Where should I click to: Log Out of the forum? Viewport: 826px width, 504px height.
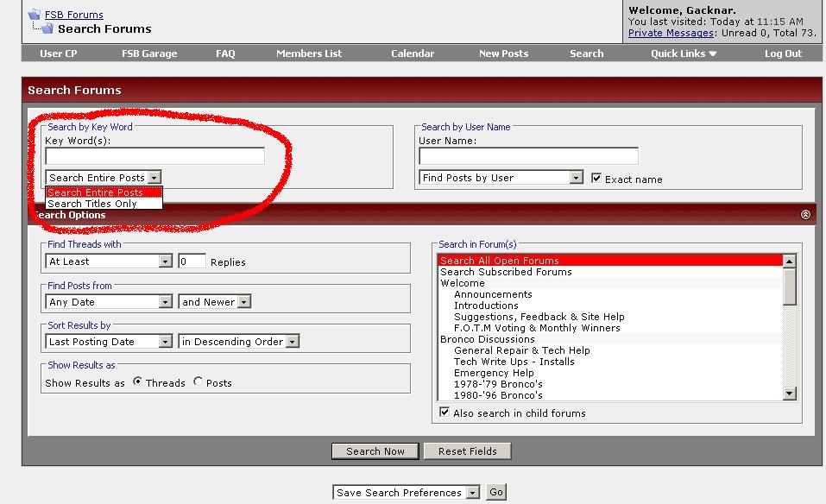(x=784, y=54)
